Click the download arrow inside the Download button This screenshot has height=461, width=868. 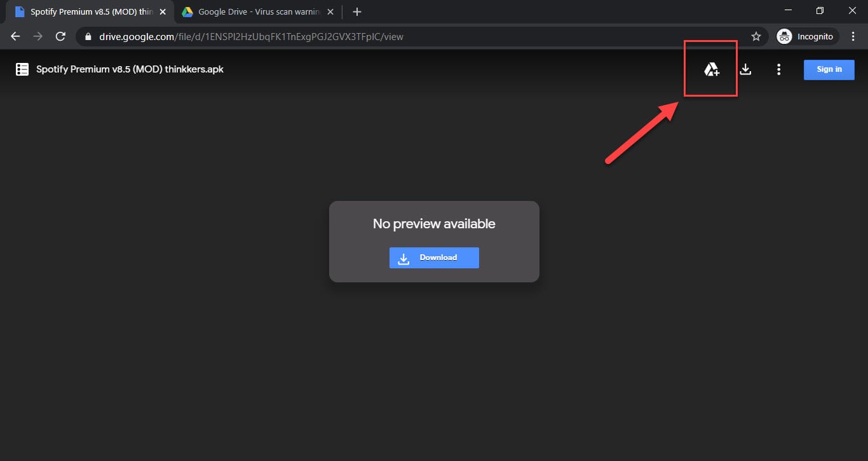point(404,258)
